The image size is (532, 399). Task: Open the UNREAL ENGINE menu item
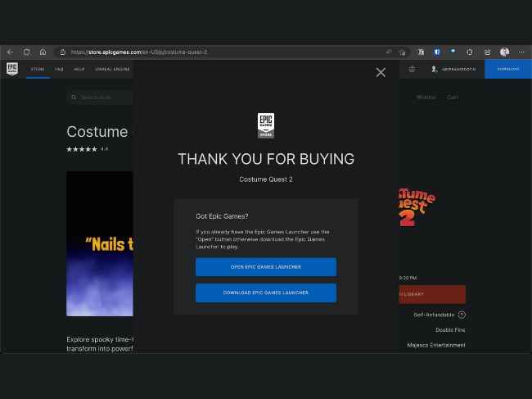click(112, 70)
